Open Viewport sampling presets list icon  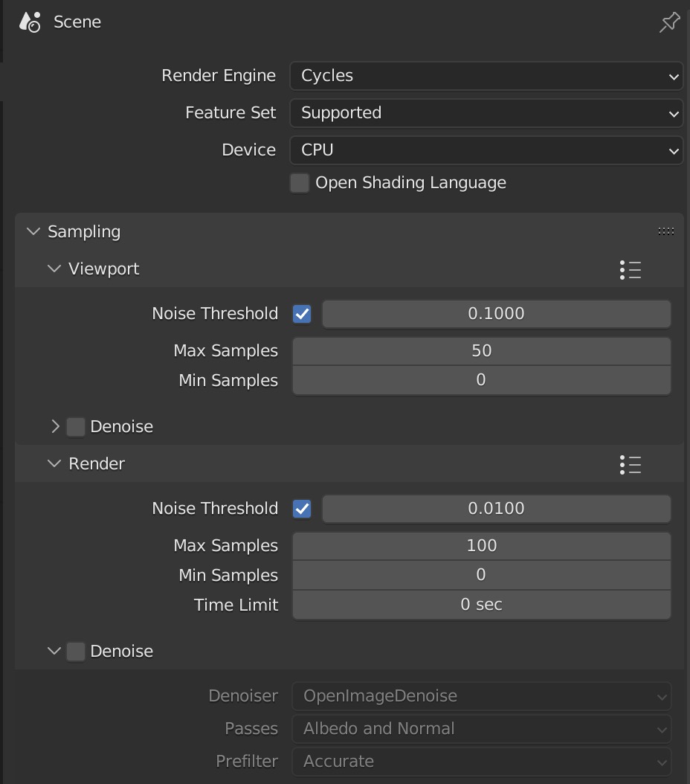tap(631, 269)
